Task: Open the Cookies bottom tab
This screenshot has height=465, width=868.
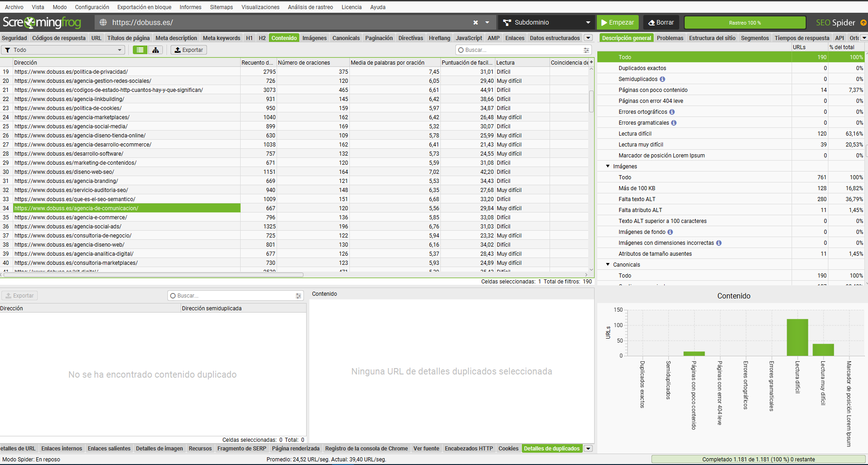Action: (x=508, y=448)
